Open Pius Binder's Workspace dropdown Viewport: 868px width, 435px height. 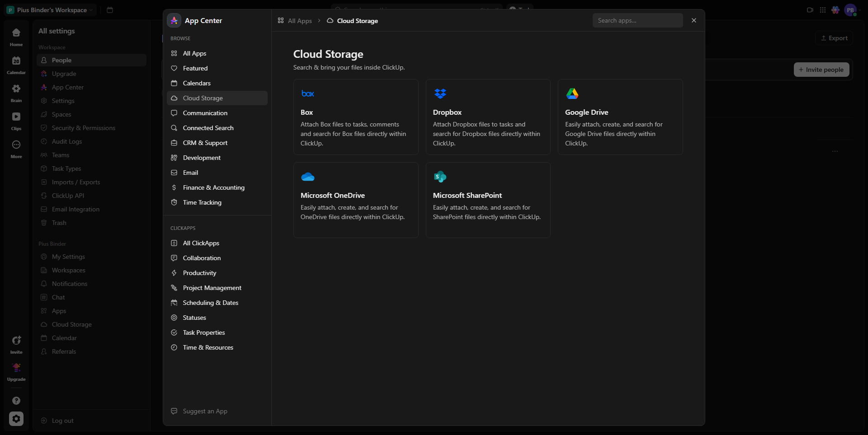click(x=51, y=10)
